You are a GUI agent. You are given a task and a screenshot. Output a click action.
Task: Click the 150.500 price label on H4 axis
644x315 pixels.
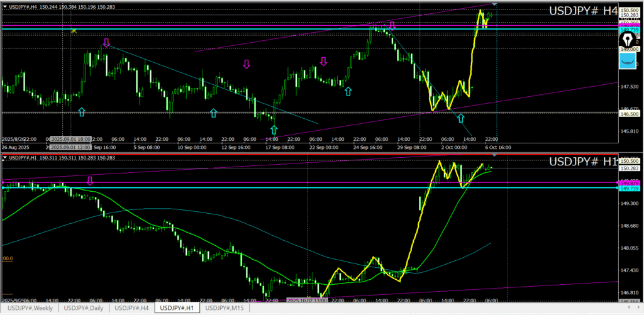pyautogui.click(x=630, y=11)
